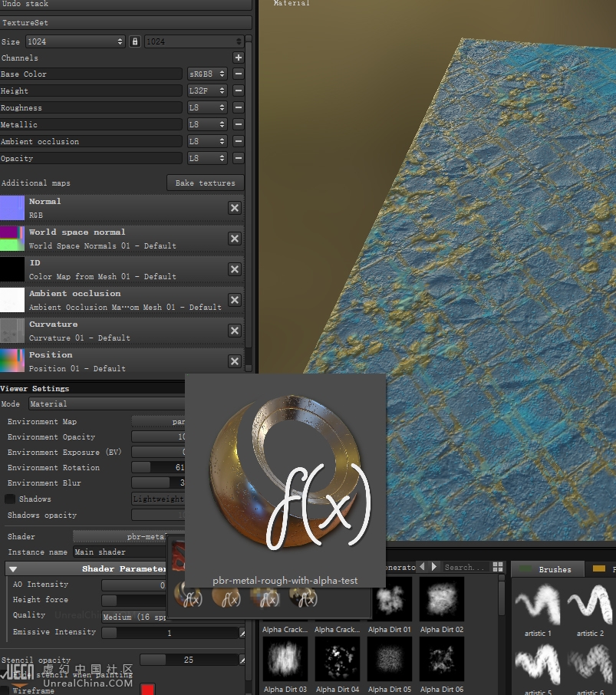Screen dimensions: 616x695
Task: Toggle the texture size lock icon
Action: [x=135, y=41]
